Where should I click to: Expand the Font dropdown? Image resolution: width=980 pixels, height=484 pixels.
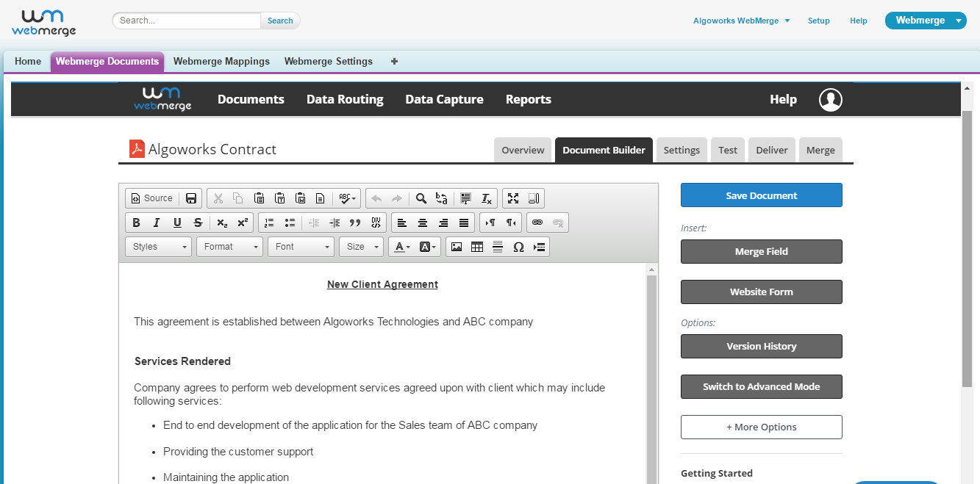tap(301, 247)
